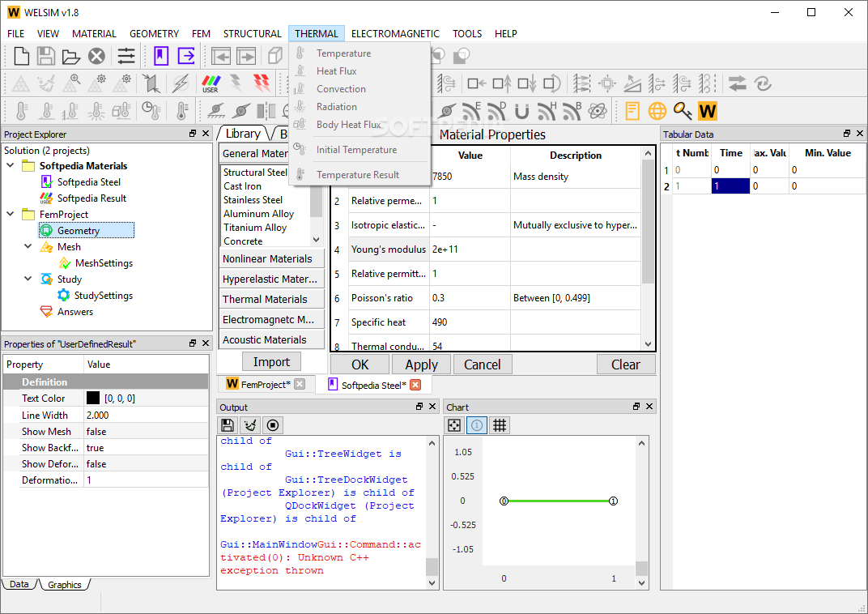Expand the Thermal Materials section
The height and width of the screenshot is (614, 868).
click(x=271, y=299)
